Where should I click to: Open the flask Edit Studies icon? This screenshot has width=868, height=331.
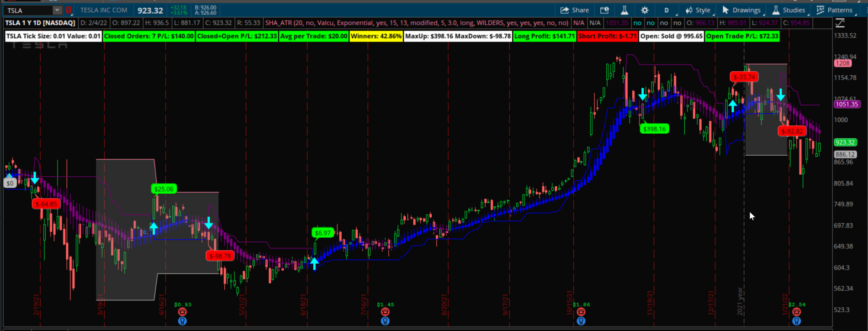coord(625,10)
